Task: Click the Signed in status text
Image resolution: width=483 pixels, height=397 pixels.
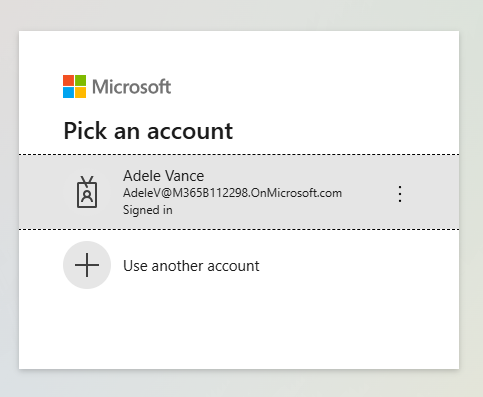Action: point(148,210)
